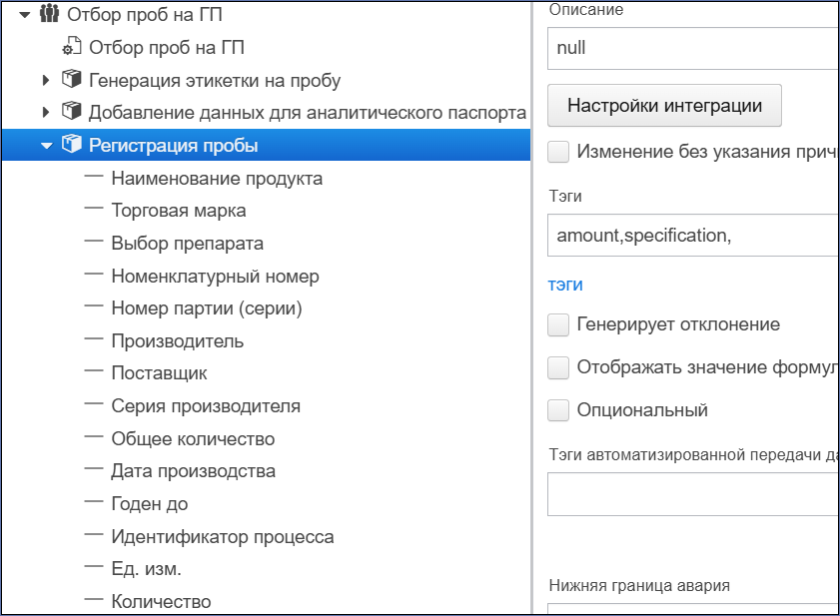Image resolution: width=840 pixels, height=616 pixels.
Task: Click the 'Описание' field containing null
Action: (693, 48)
